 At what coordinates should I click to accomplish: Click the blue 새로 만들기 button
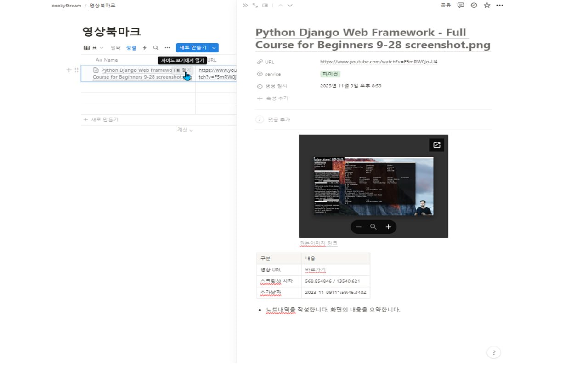click(193, 47)
